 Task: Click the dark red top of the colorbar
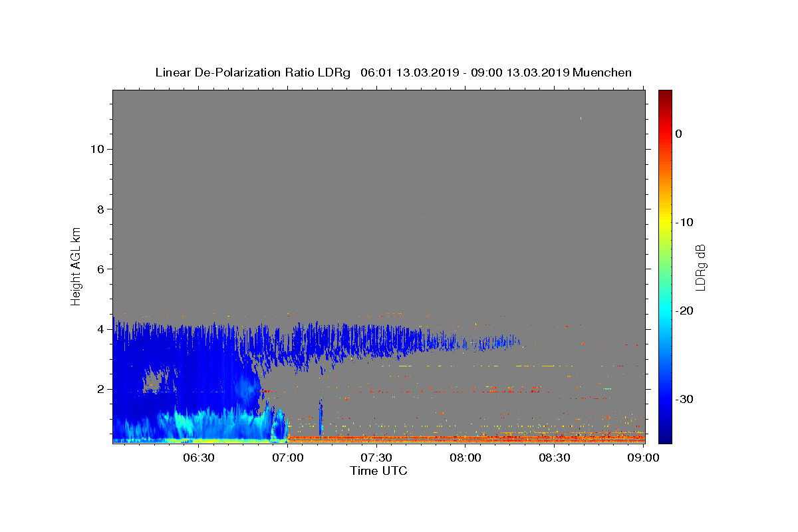[x=665, y=94]
